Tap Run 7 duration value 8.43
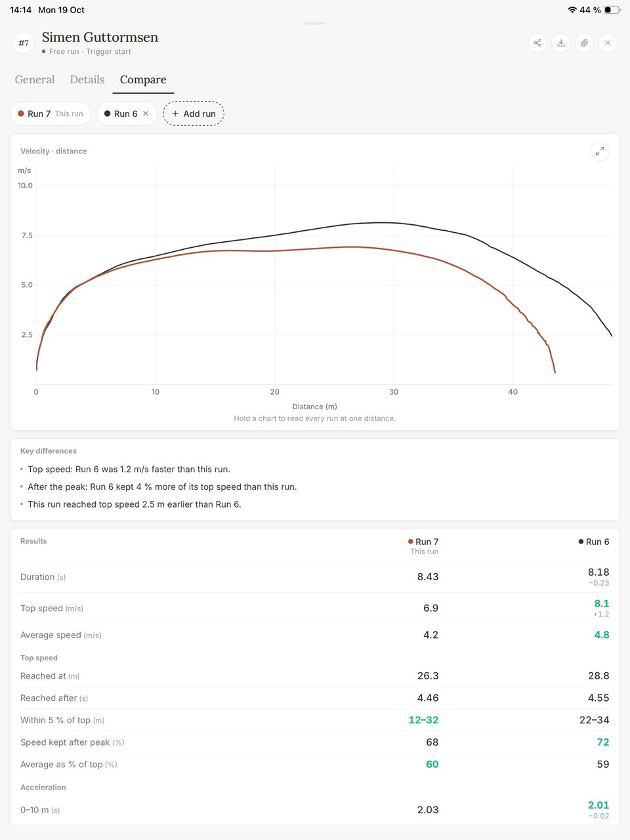The width and height of the screenshot is (630, 840). (428, 577)
